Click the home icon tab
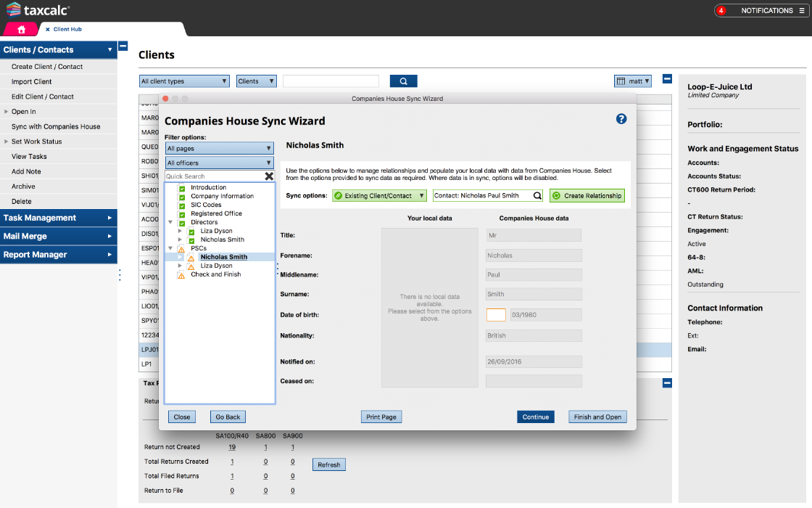The height and width of the screenshot is (508, 812). [x=22, y=29]
